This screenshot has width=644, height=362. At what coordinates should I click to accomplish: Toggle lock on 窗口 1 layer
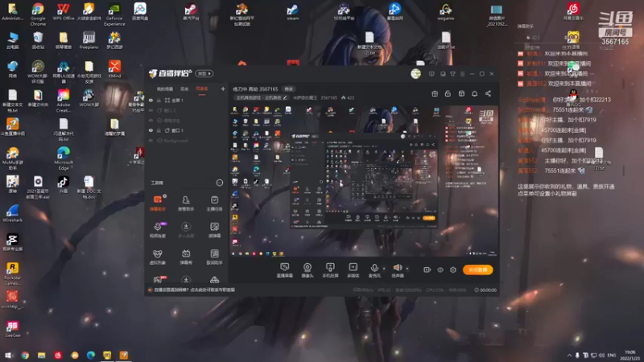(159, 130)
